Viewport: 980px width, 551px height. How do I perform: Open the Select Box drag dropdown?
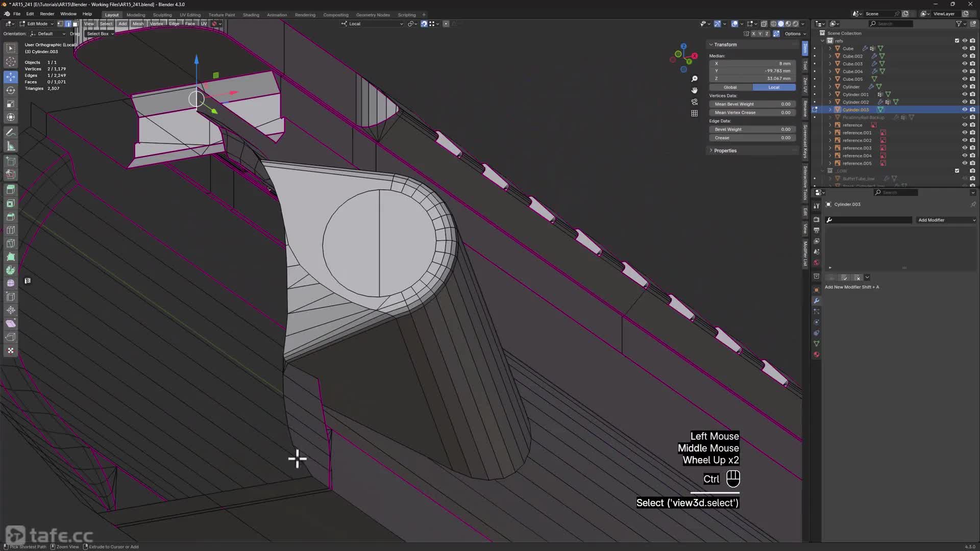[x=100, y=34]
